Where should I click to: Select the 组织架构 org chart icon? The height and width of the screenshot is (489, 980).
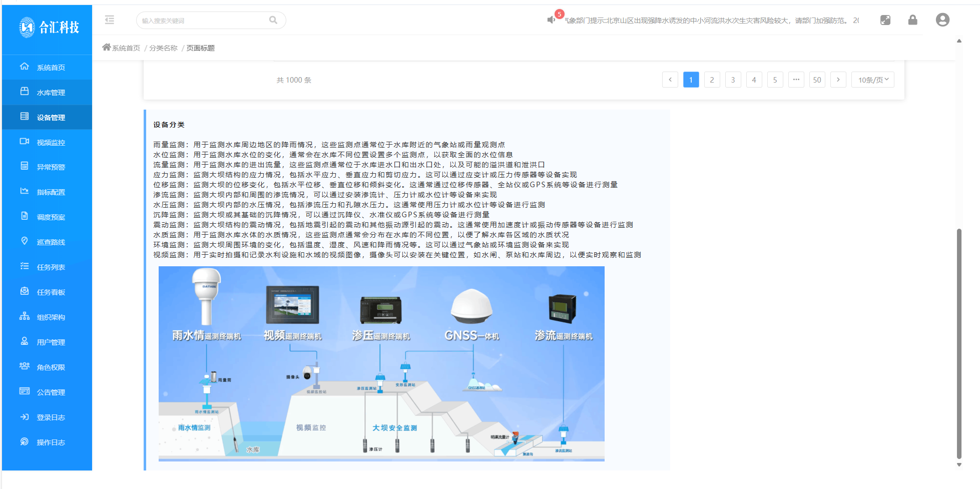(25, 316)
